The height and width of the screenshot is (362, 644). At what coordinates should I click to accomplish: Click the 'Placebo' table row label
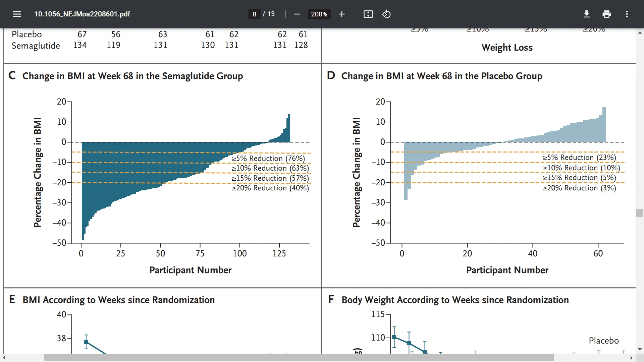point(27,35)
